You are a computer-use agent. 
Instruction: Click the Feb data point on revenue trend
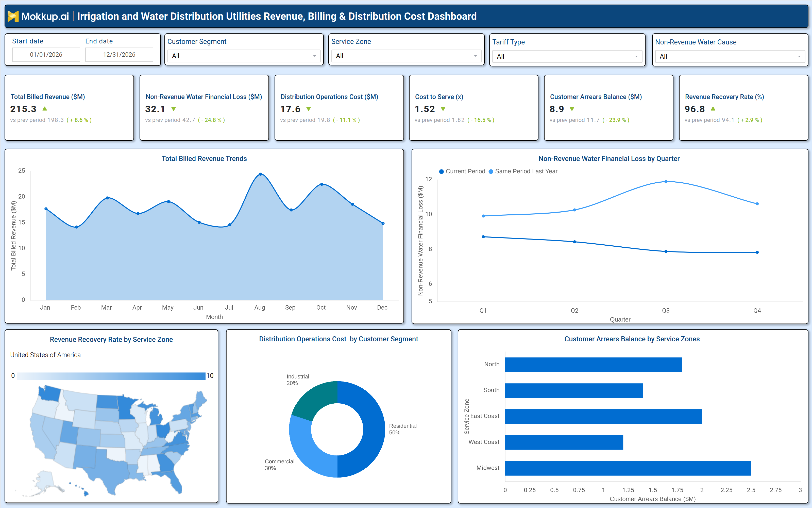[x=76, y=227]
